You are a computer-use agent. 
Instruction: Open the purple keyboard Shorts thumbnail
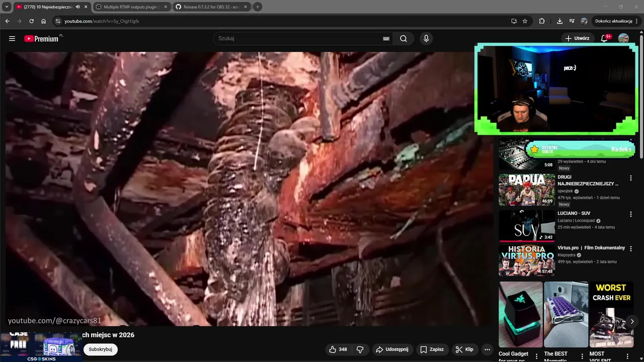click(566, 314)
